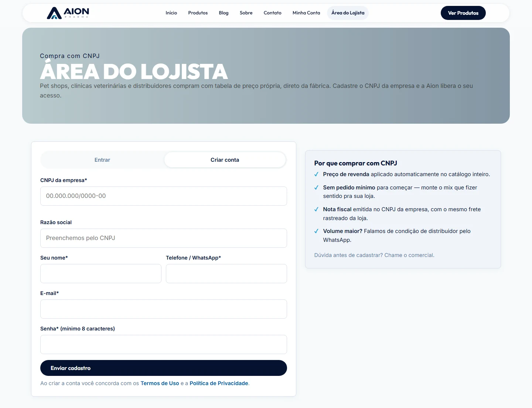Click checkmark beside Volume maior?
532x408 pixels.
316,231
